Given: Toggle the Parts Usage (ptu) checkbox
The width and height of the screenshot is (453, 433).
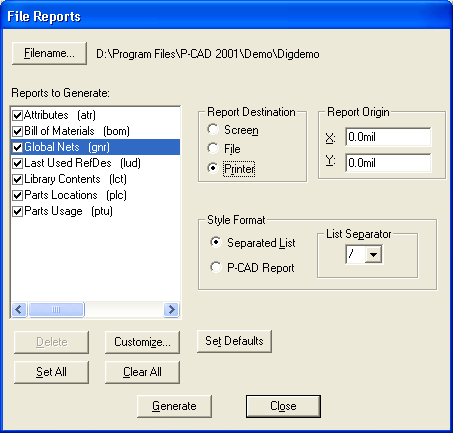Looking at the screenshot, I should point(17,211).
